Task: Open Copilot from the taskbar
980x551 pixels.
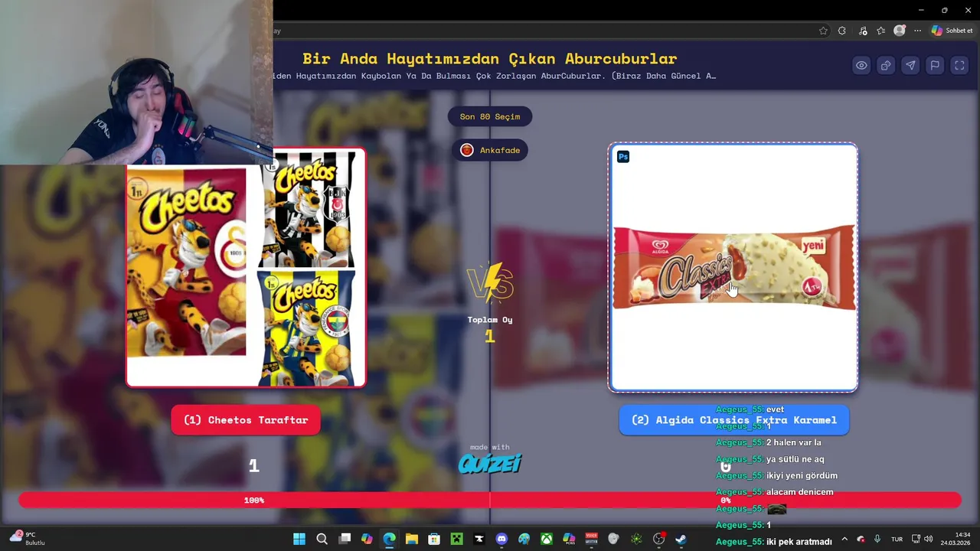Action: 367,539
